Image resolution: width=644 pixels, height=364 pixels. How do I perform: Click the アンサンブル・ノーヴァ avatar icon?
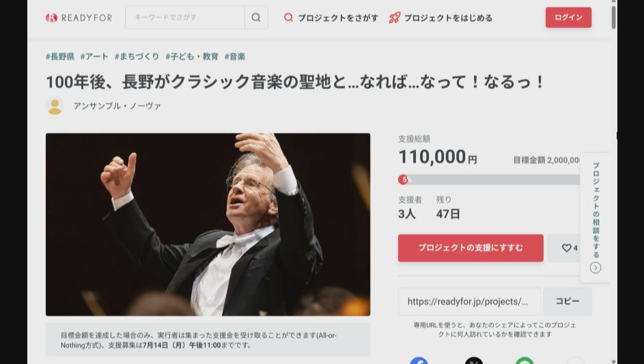(55, 106)
